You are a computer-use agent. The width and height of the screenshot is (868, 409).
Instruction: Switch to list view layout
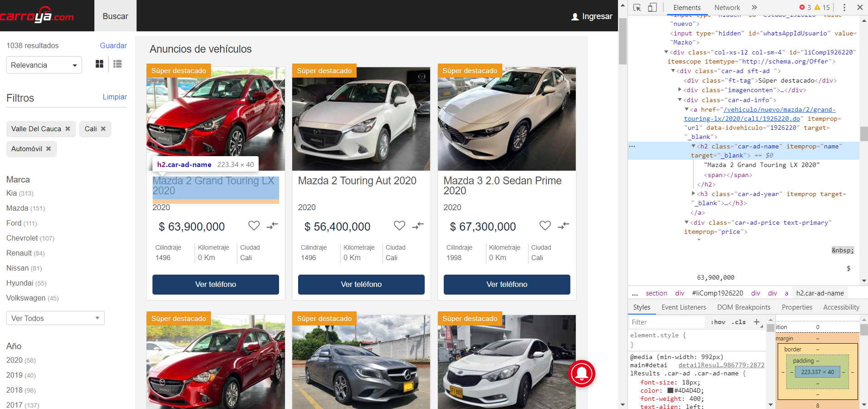point(118,64)
